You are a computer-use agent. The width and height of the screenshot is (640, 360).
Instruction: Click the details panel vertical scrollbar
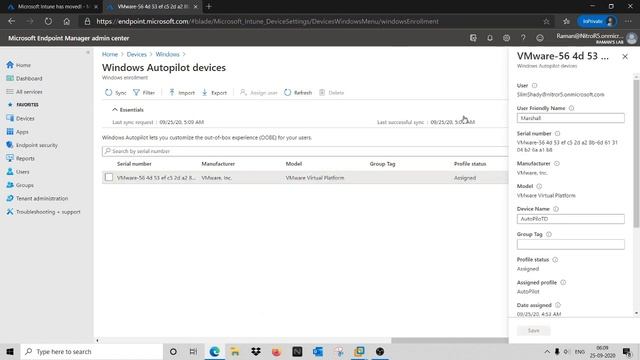point(636,153)
